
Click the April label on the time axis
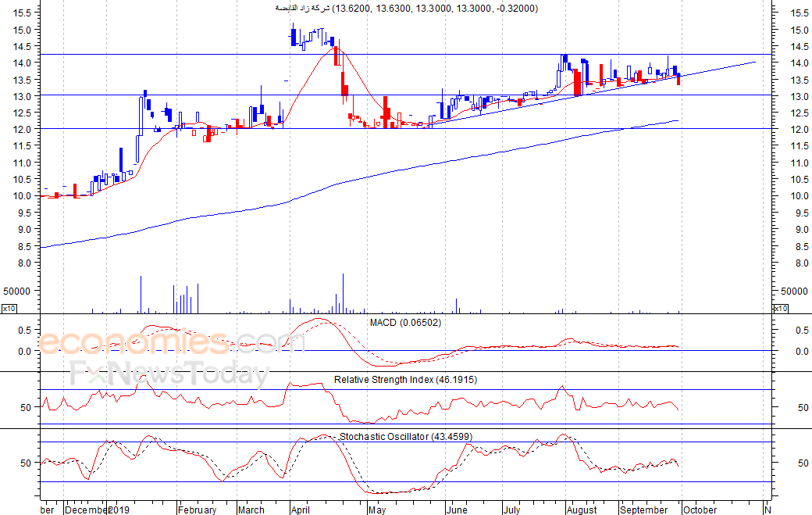pyautogui.click(x=301, y=510)
